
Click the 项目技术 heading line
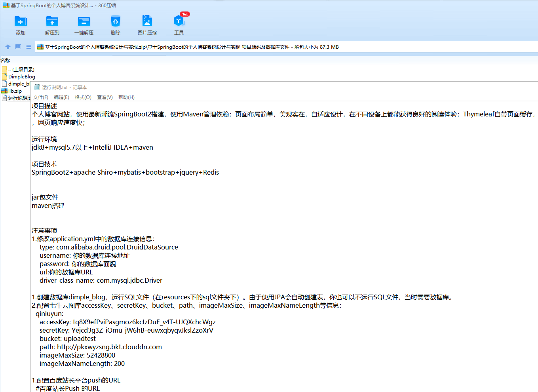tap(44, 164)
